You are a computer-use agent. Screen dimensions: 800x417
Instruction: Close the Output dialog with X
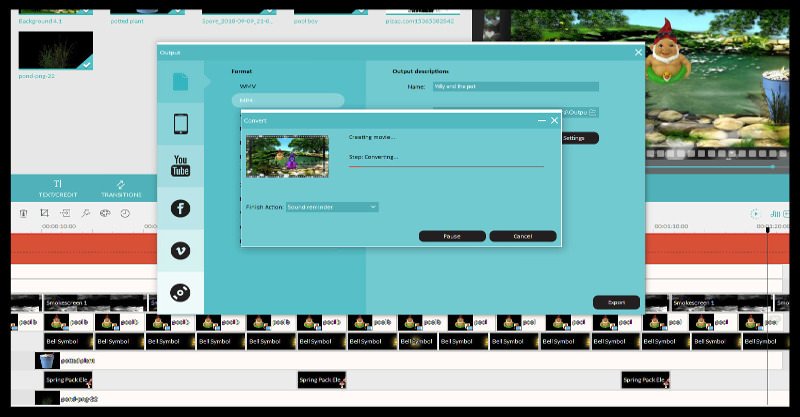click(x=638, y=53)
